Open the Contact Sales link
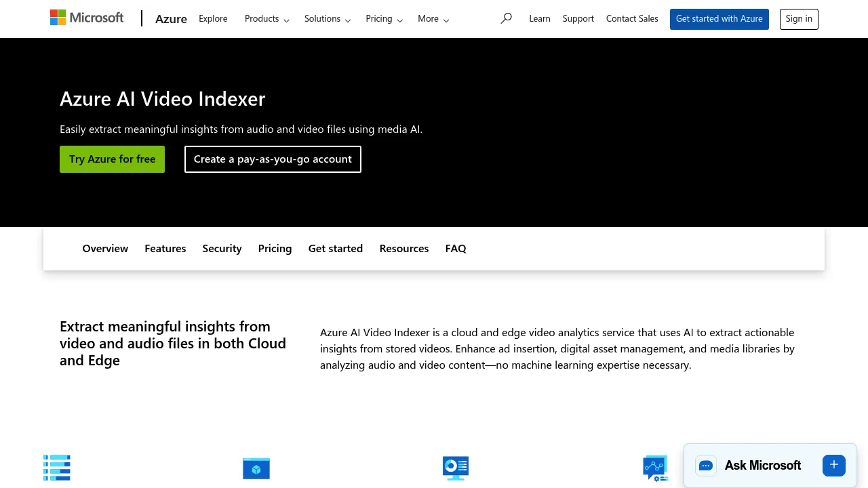Image resolution: width=868 pixels, height=488 pixels. [x=632, y=19]
